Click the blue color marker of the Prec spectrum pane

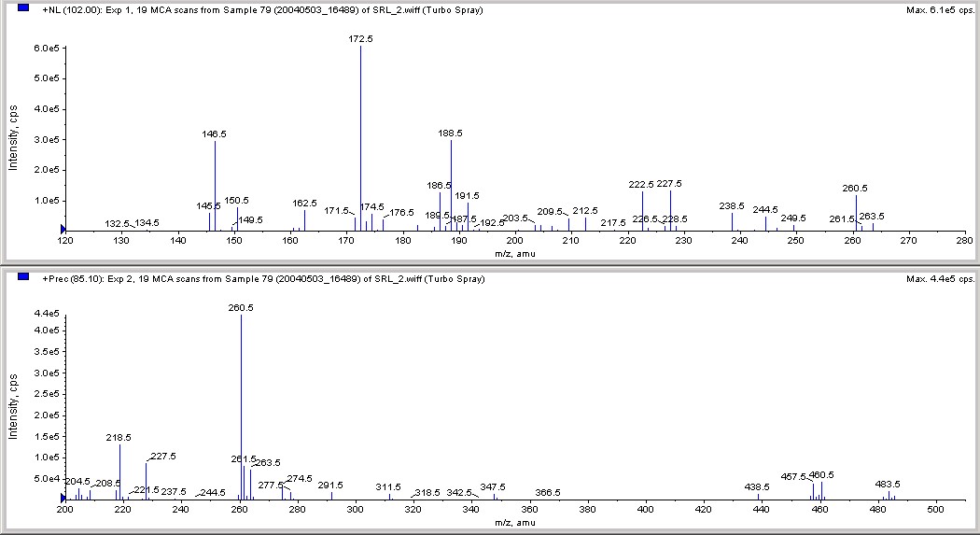23,276
